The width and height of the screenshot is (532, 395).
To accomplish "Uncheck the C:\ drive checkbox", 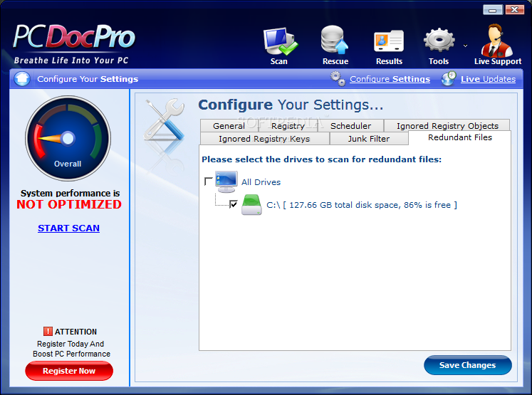I will pyautogui.click(x=234, y=204).
